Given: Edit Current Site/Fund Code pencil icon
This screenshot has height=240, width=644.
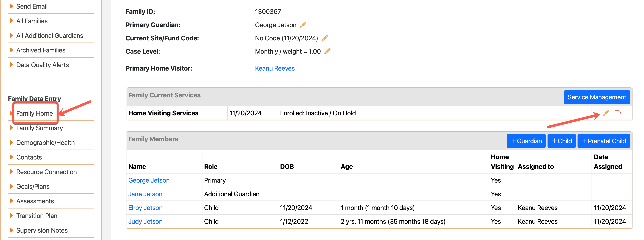Looking at the screenshot, I should click(x=325, y=38).
